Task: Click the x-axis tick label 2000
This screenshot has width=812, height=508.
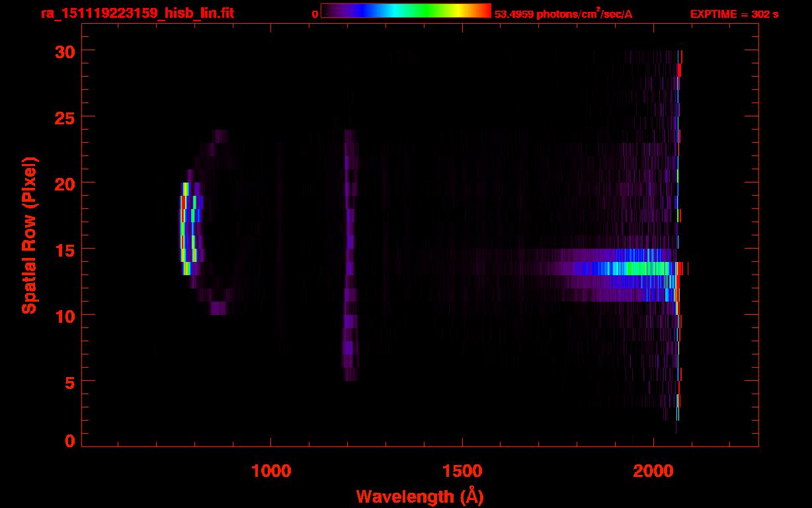Action: coord(653,471)
